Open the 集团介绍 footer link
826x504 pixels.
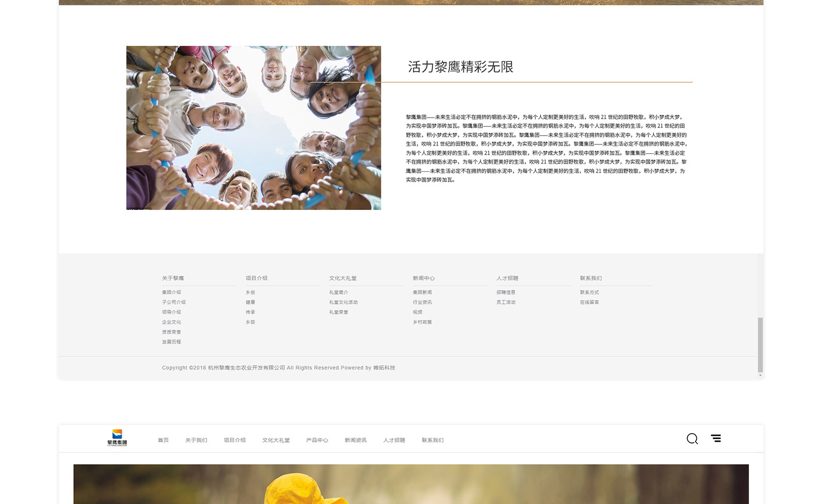171,292
